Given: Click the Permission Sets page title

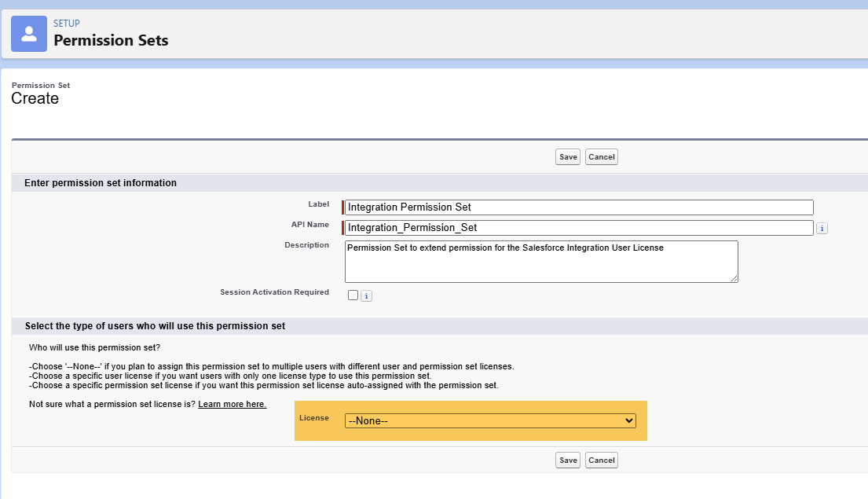Looking at the screenshot, I should click(111, 40).
